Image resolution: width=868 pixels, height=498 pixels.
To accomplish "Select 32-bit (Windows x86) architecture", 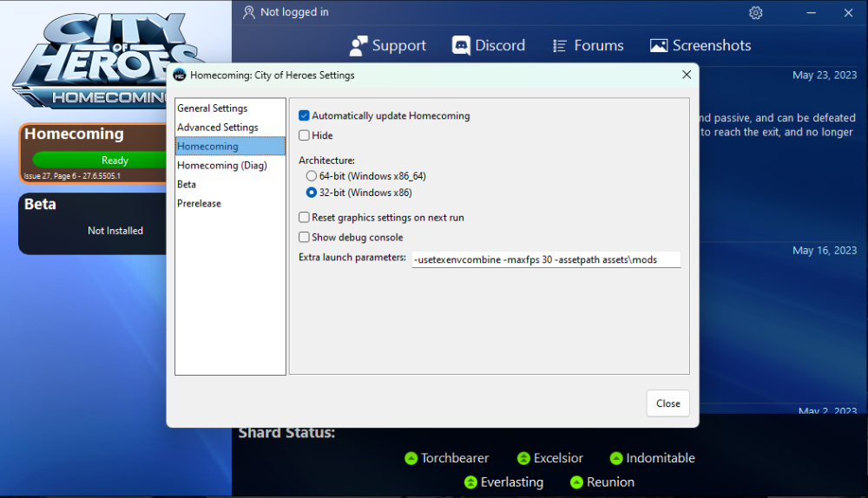I will pyautogui.click(x=312, y=193).
